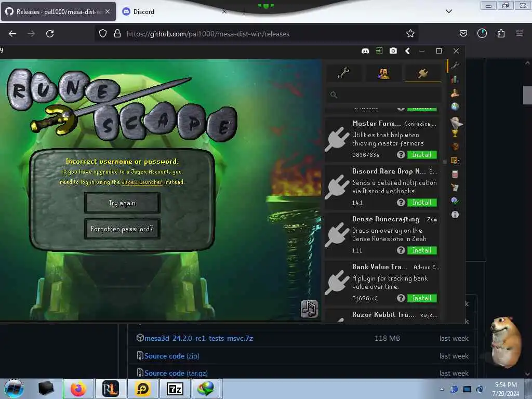Open the pink calculator sidebar icon

tap(455, 175)
